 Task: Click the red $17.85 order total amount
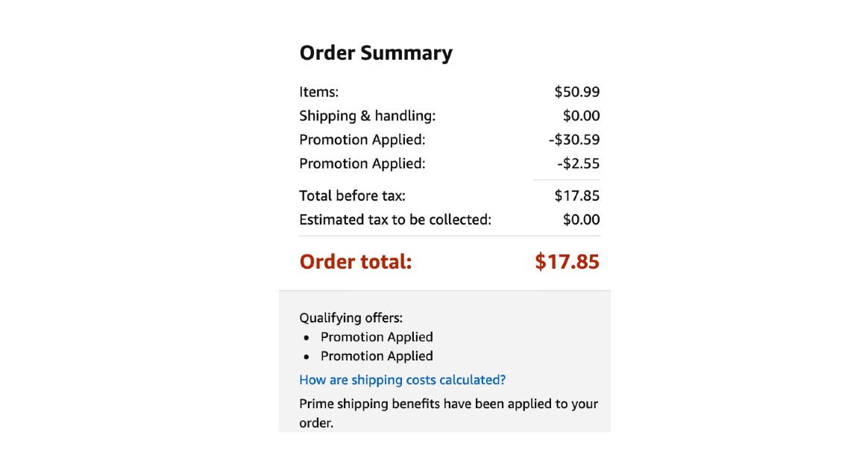click(567, 262)
